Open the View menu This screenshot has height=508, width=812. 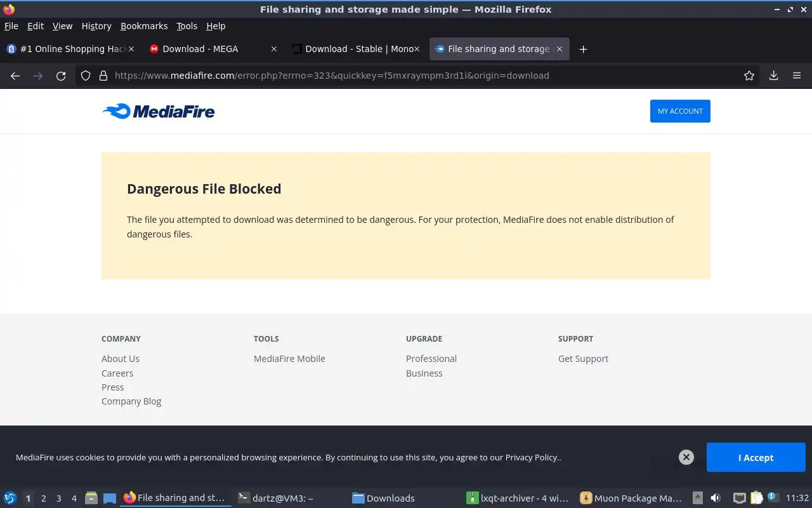(x=62, y=26)
